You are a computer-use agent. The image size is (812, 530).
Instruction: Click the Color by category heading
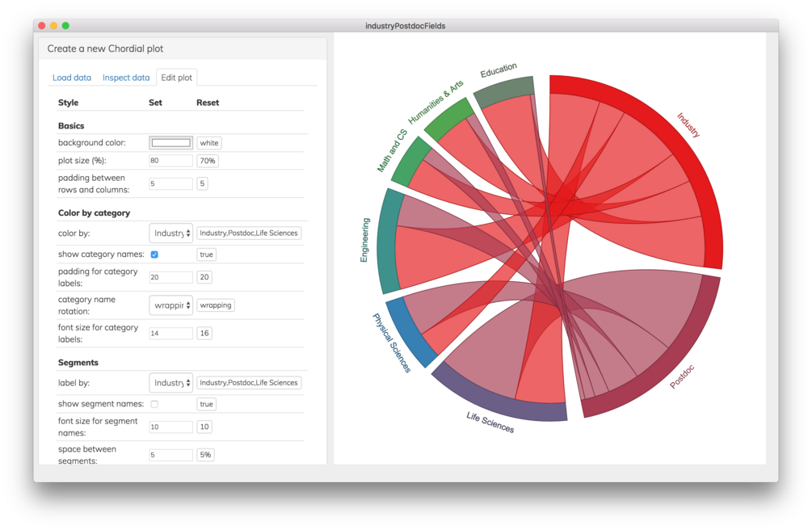pyautogui.click(x=94, y=213)
